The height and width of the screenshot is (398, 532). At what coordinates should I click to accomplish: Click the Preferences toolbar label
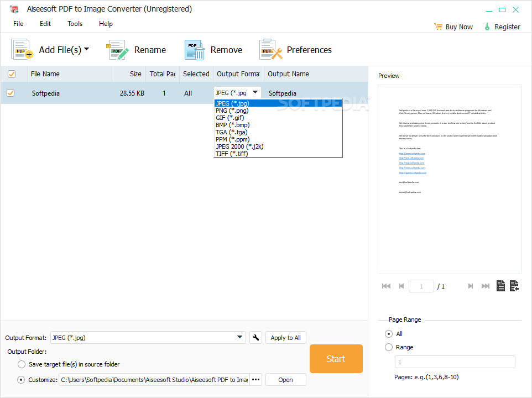tap(309, 50)
